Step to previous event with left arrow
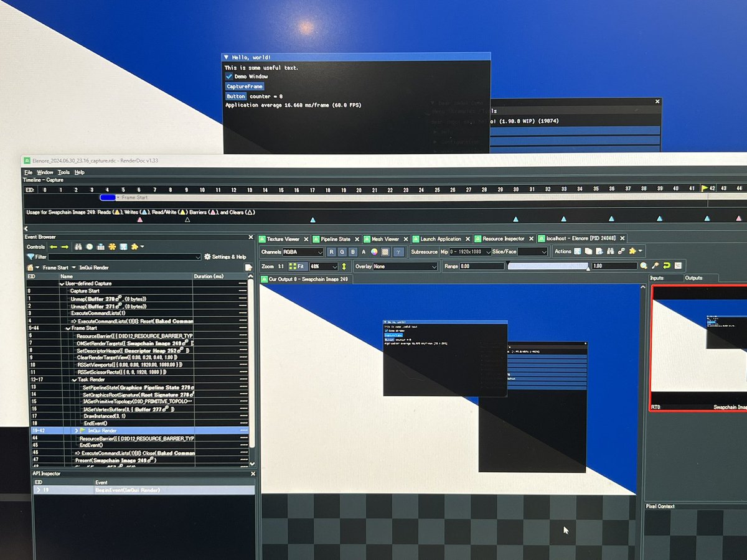The height and width of the screenshot is (560, 747). click(x=54, y=247)
